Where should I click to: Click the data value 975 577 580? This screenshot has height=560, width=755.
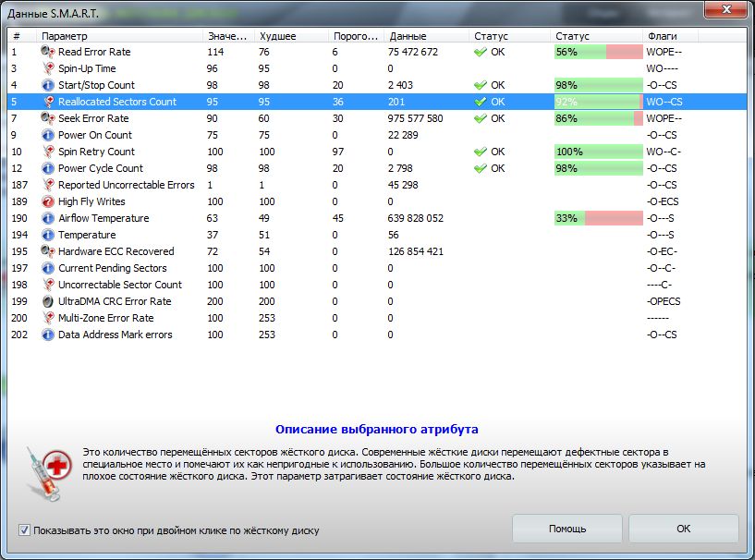(415, 118)
